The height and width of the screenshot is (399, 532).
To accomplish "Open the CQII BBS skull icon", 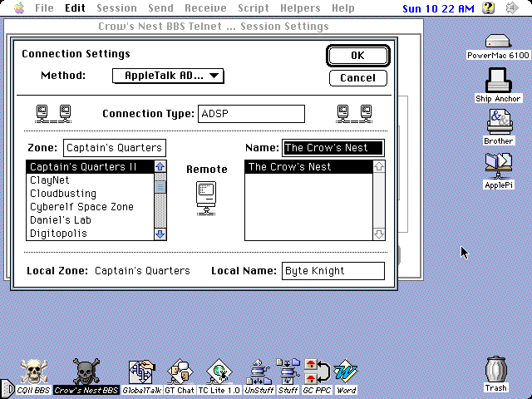I will pyautogui.click(x=33, y=372).
